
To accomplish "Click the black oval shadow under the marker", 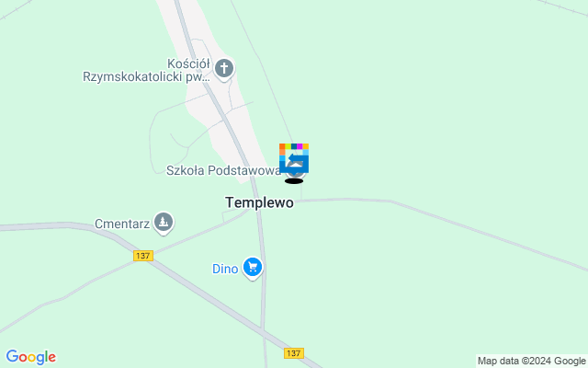I will click(x=294, y=181).
